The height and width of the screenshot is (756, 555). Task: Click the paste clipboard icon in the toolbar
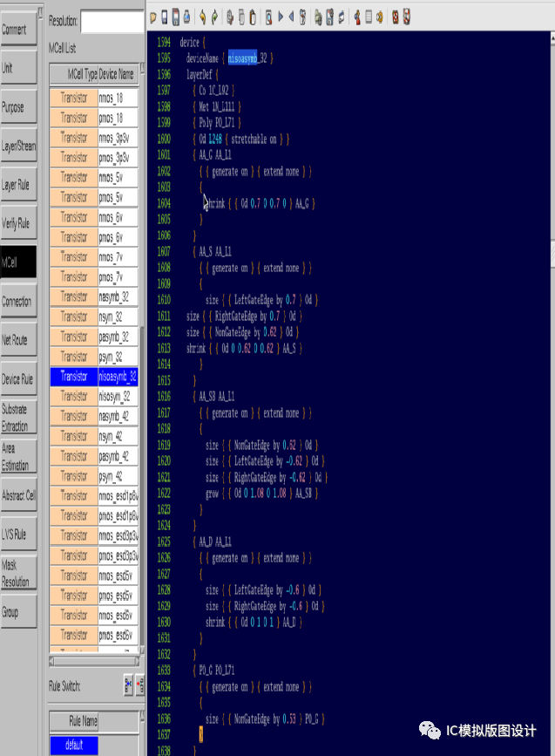click(252, 17)
